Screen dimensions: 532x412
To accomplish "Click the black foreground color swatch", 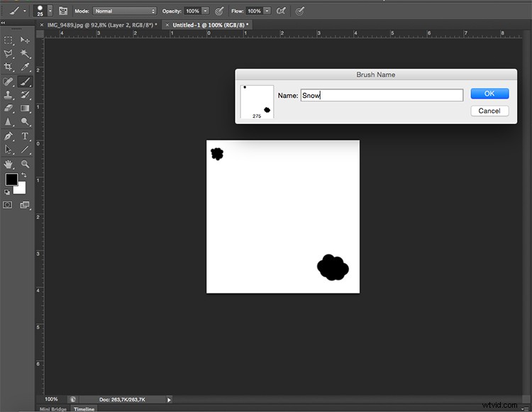I will (11, 179).
